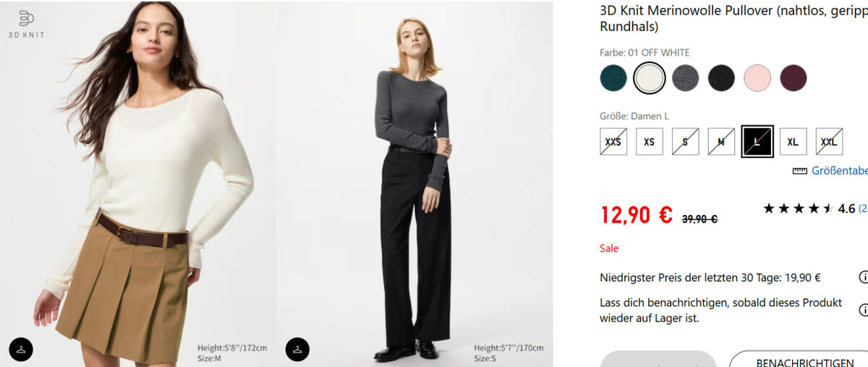Select the dark green color swatch

613,78
